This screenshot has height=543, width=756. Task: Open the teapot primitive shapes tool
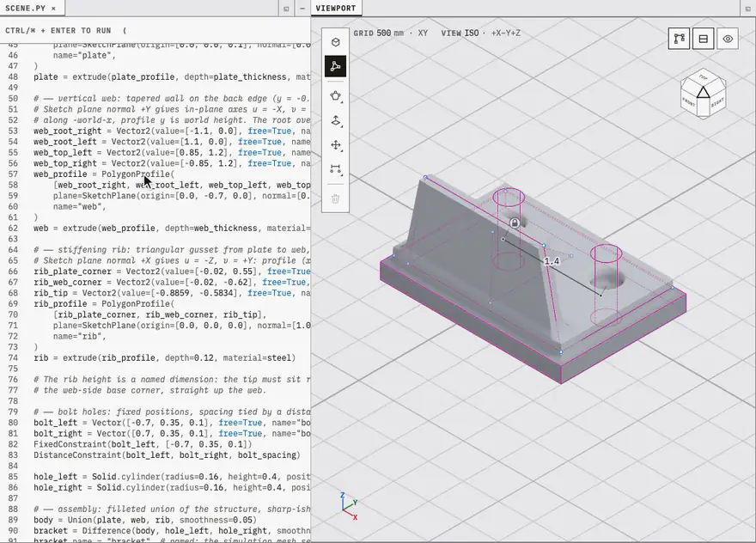tap(336, 96)
